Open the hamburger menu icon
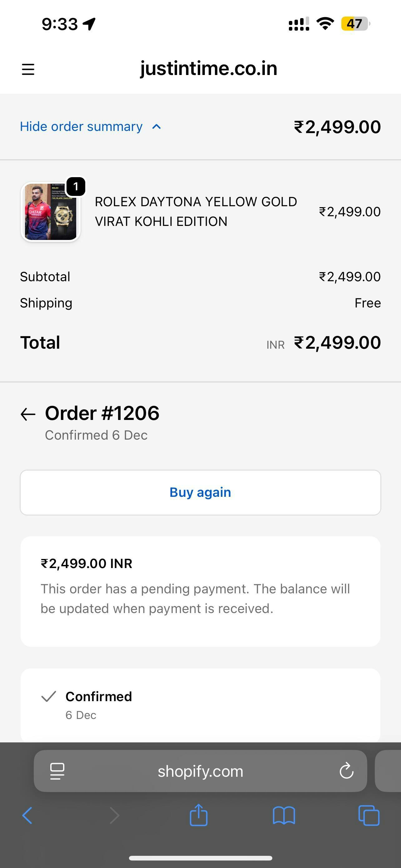Screen dimensions: 401x868 coord(28,69)
